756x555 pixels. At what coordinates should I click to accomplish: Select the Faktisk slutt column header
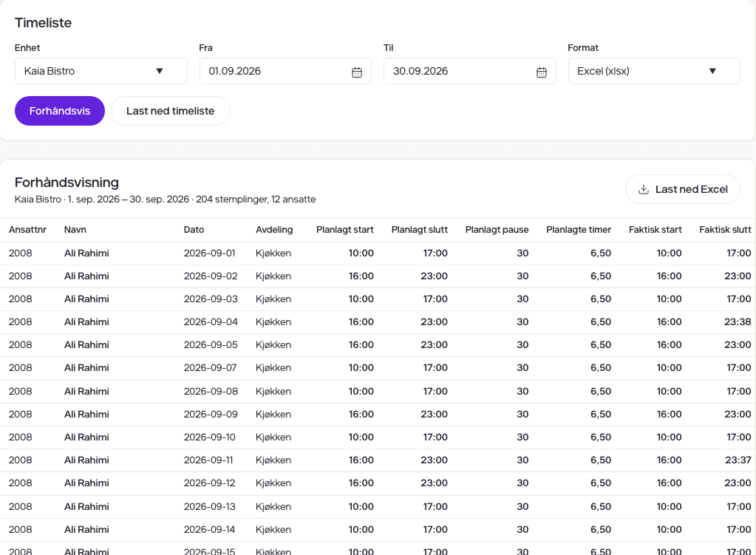725,230
